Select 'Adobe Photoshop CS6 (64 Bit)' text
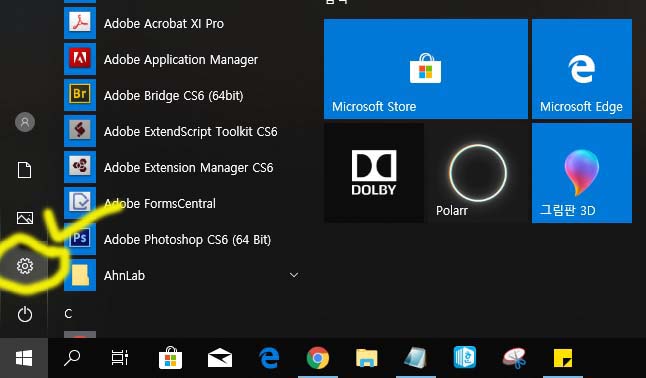The width and height of the screenshot is (646, 378). coord(187,239)
